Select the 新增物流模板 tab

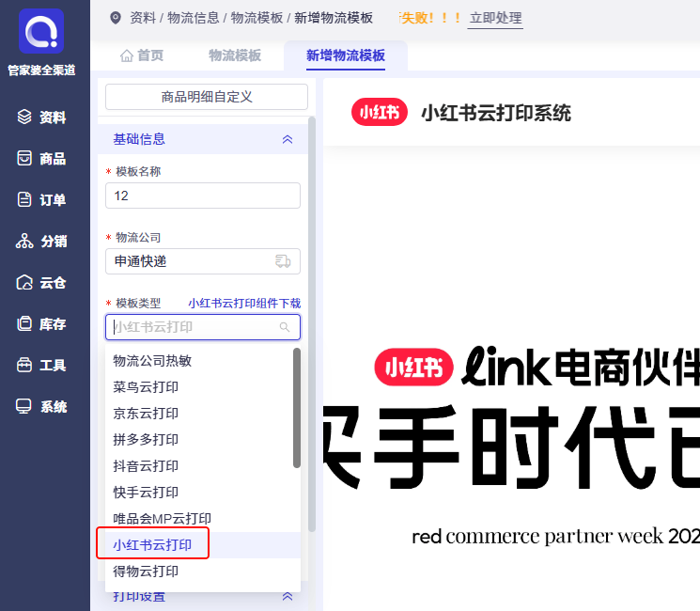click(x=346, y=55)
